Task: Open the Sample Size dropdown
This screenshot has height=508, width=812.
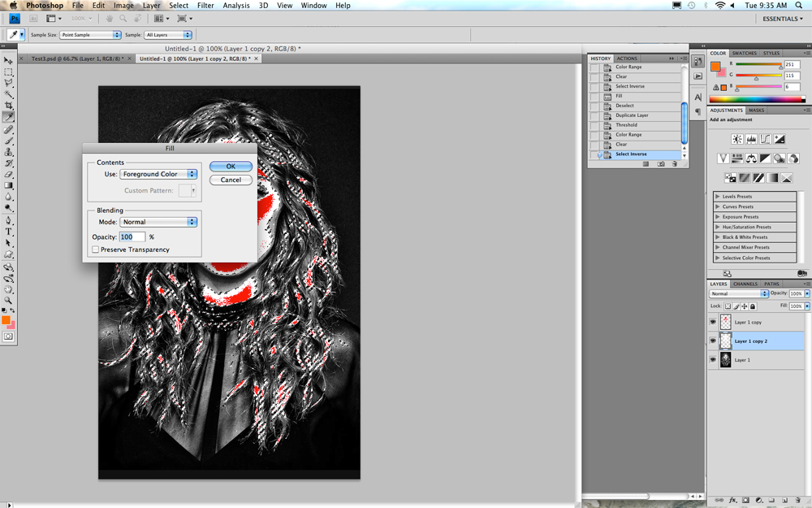Action: point(90,35)
